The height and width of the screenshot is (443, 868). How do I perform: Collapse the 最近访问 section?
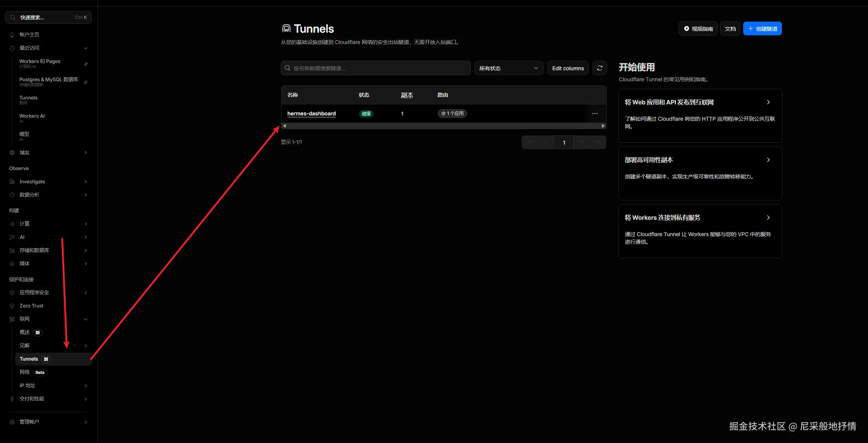(86, 48)
